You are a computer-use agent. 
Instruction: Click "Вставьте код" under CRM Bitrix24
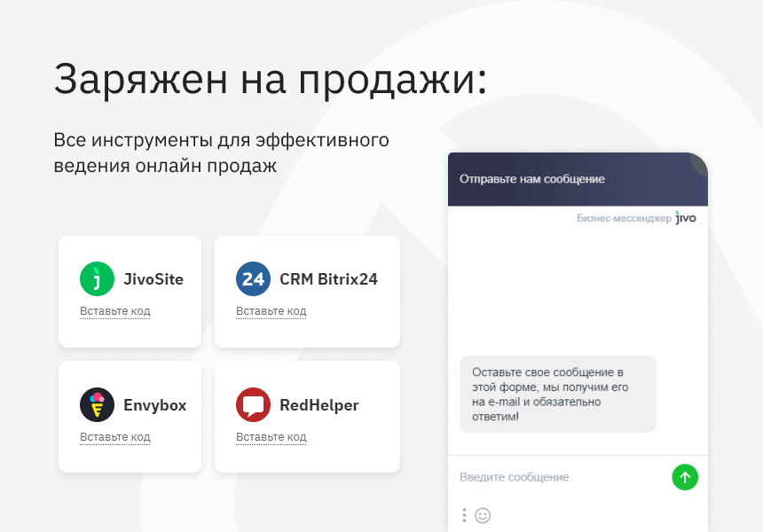point(271,311)
